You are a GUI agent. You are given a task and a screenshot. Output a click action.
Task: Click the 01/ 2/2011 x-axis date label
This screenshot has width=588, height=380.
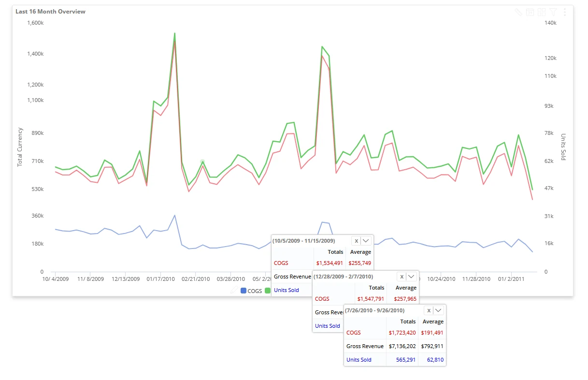point(511,279)
